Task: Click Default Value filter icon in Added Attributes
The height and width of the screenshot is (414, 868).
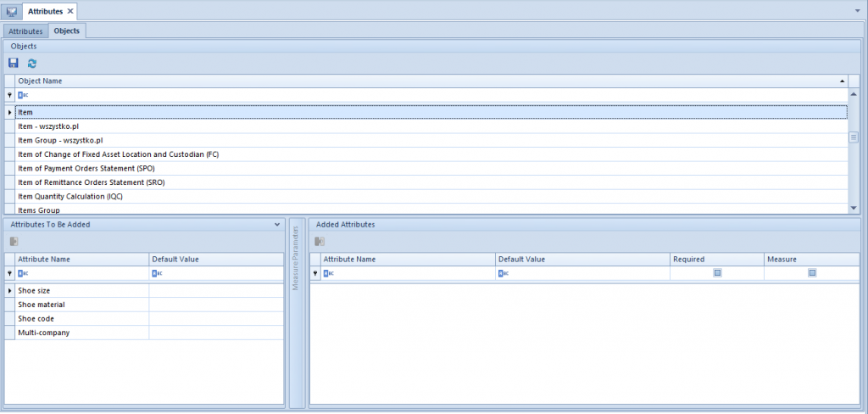Action: 504,273
